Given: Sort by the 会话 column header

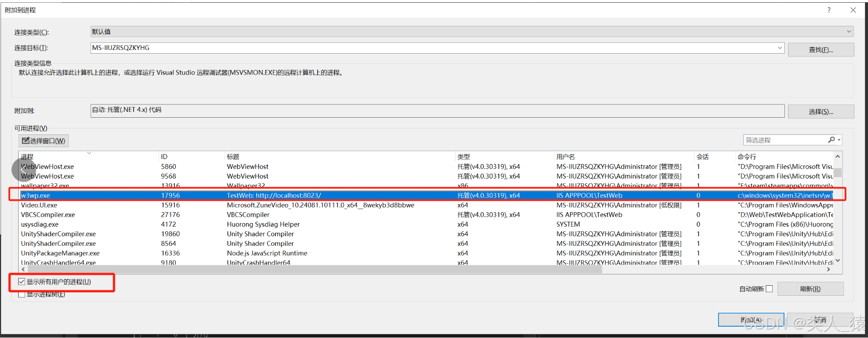Looking at the screenshot, I should tap(714, 156).
